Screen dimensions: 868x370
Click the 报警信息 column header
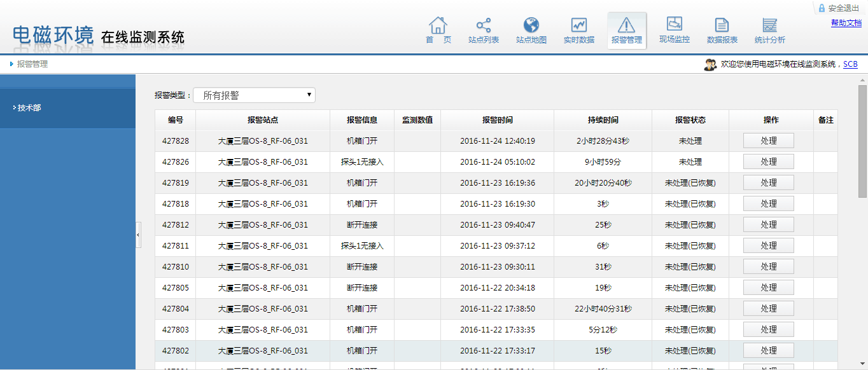coord(362,120)
